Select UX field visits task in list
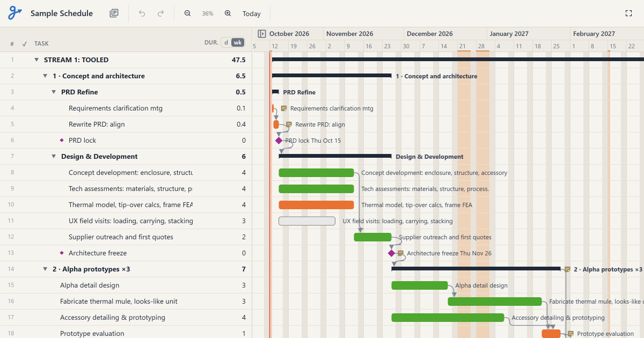Image resolution: width=644 pixels, height=338 pixels. 130,221
